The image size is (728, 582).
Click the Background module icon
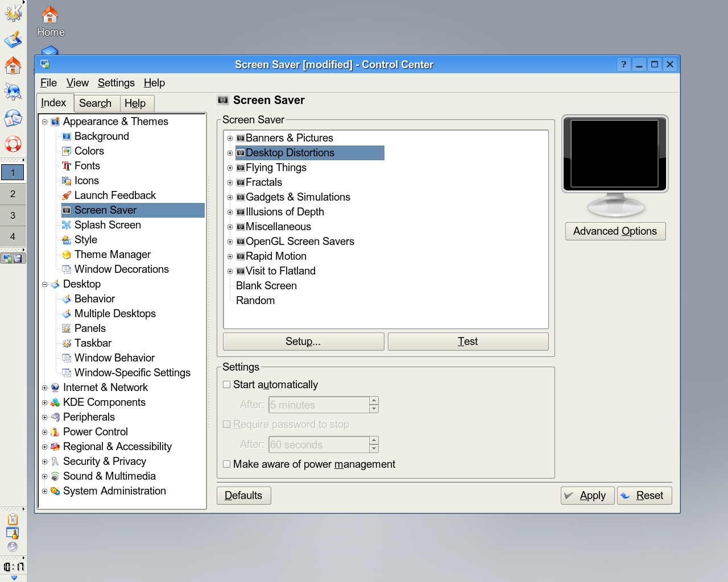coord(67,136)
